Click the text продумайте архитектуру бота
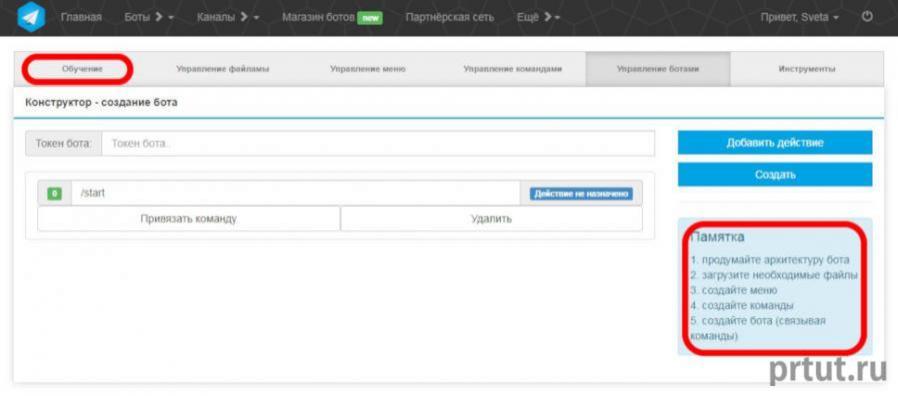The height and width of the screenshot is (396, 898). click(x=775, y=260)
